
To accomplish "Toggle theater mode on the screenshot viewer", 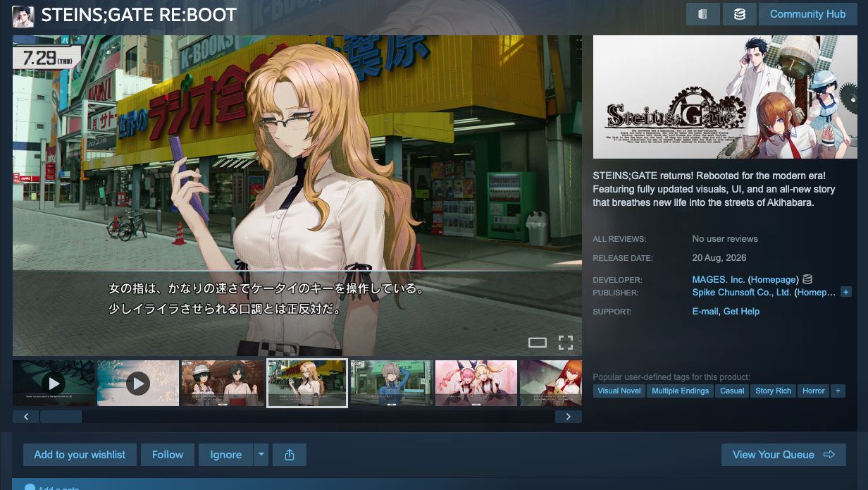I will [538, 343].
